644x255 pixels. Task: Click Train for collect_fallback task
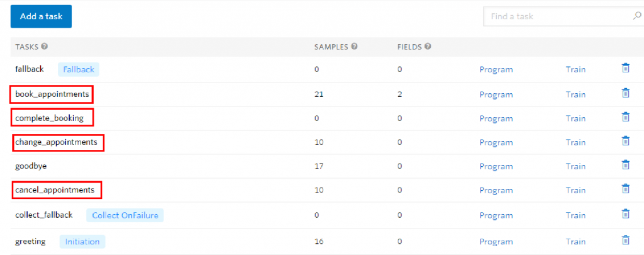coord(575,215)
